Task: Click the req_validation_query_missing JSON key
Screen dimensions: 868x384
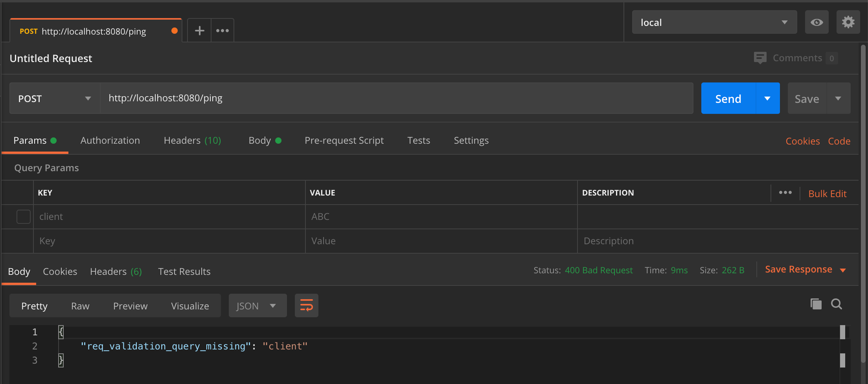Action: click(166, 346)
